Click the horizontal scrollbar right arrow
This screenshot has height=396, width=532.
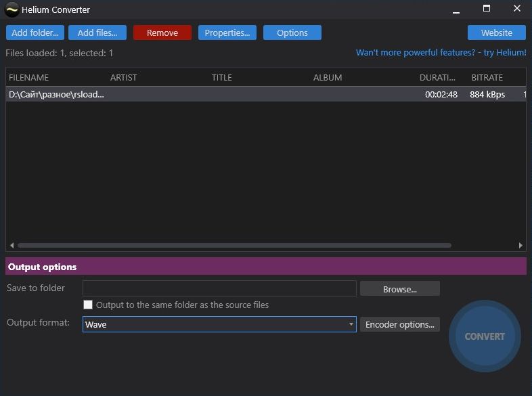pos(520,245)
